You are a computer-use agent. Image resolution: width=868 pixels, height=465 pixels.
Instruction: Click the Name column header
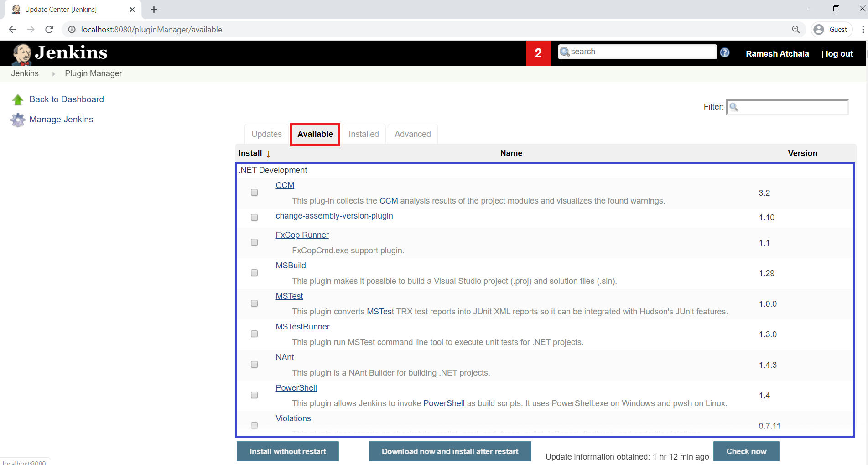[x=511, y=153]
